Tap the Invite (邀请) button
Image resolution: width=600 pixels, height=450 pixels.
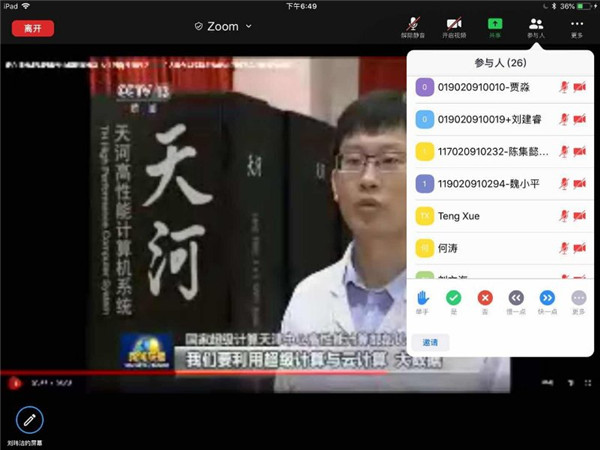coord(430,342)
